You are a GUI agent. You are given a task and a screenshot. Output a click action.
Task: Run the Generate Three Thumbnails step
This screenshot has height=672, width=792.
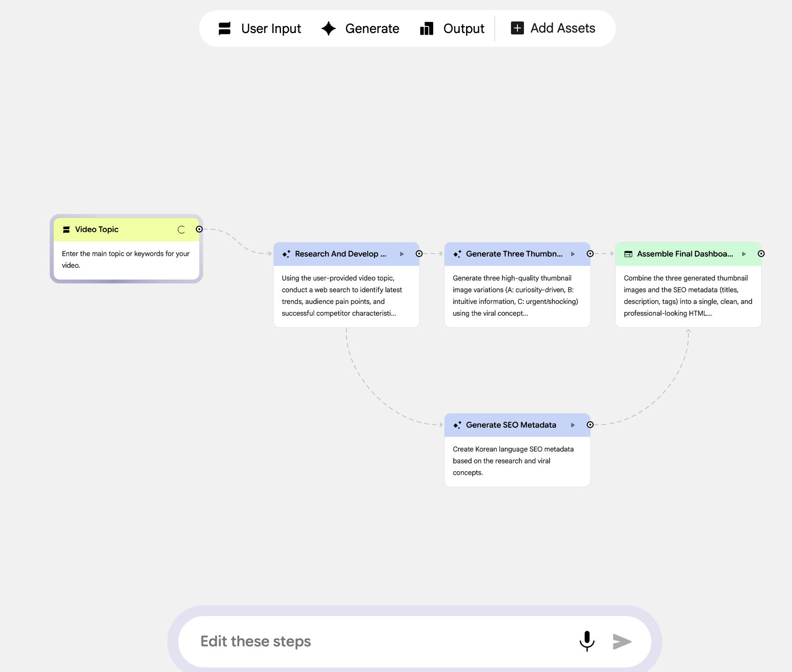pos(573,254)
